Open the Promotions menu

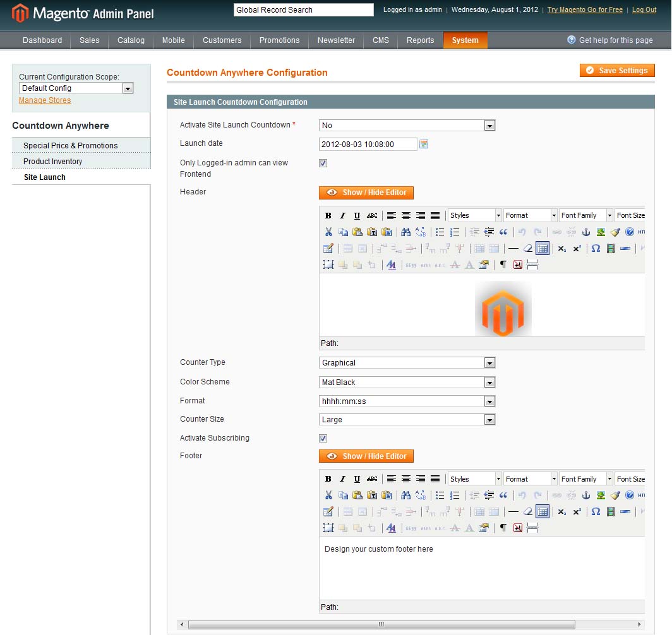pos(279,40)
